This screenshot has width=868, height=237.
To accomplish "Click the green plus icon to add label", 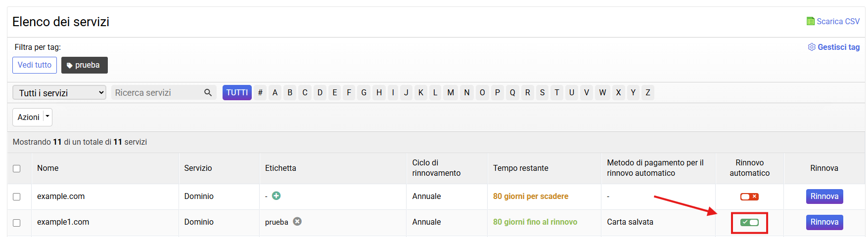I will tap(276, 196).
